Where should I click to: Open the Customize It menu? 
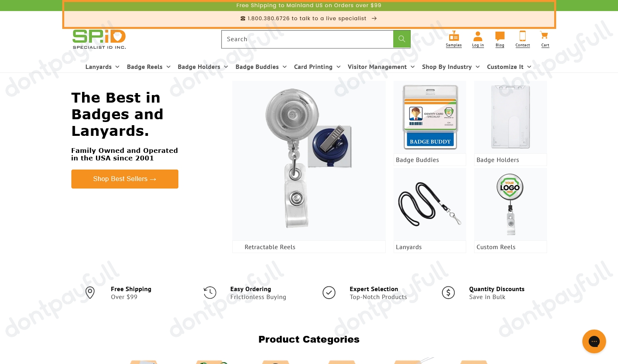(x=509, y=67)
